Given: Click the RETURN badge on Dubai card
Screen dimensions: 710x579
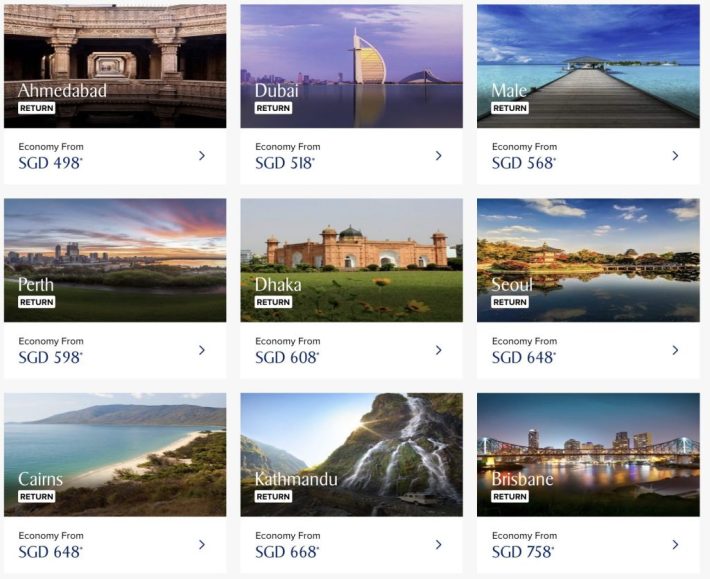Looking at the screenshot, I should pos(273,108).
